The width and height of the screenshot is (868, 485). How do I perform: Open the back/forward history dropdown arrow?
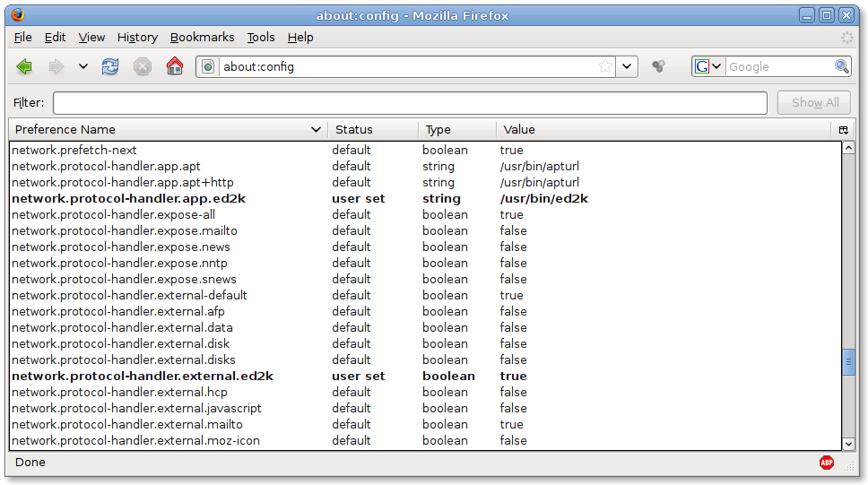pyautogui.click(x=83, y=66)
